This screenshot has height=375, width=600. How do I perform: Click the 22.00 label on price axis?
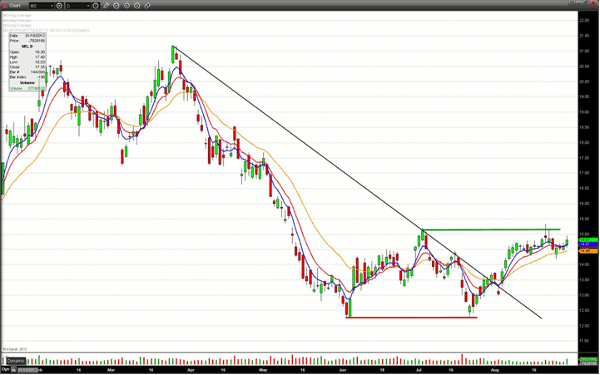click(x=584, y=20)
